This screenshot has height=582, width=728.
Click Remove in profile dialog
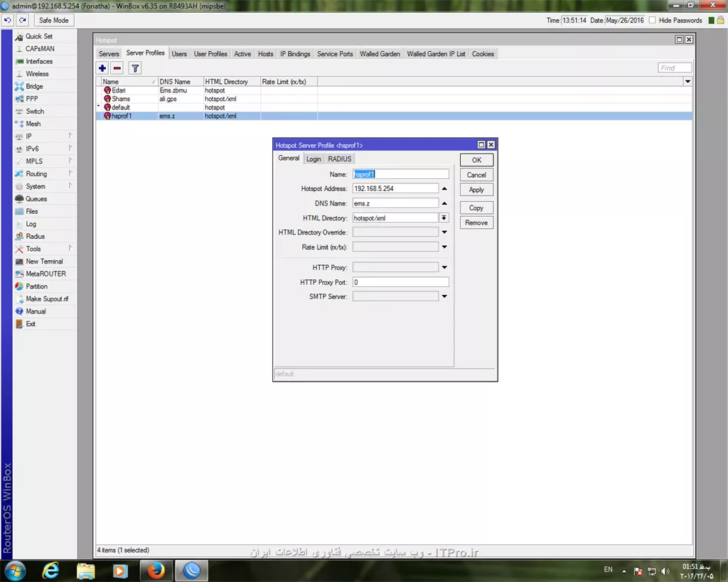(x=476, y=222)
